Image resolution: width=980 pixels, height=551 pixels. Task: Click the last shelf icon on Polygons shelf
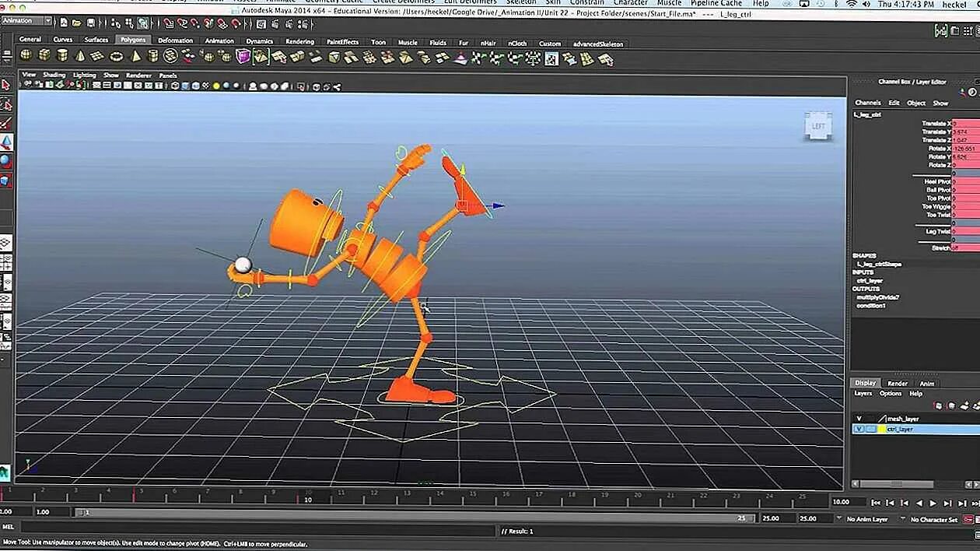coord(605,59)
